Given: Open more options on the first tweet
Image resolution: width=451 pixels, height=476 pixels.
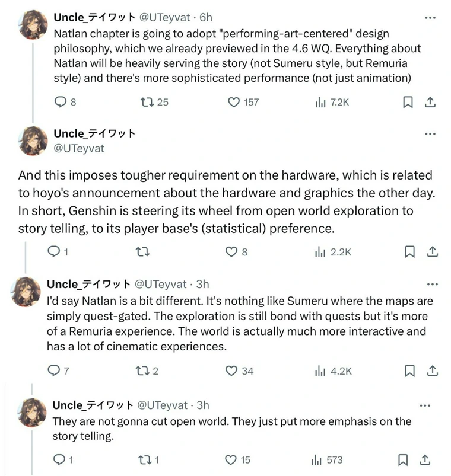Looking at the screenshot, I should (430, 18).
